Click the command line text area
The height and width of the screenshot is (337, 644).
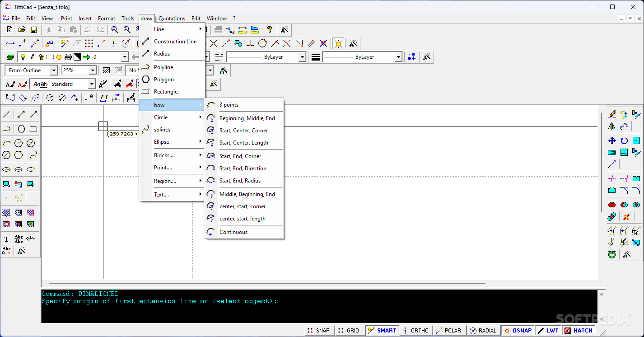tap(319, 306)
